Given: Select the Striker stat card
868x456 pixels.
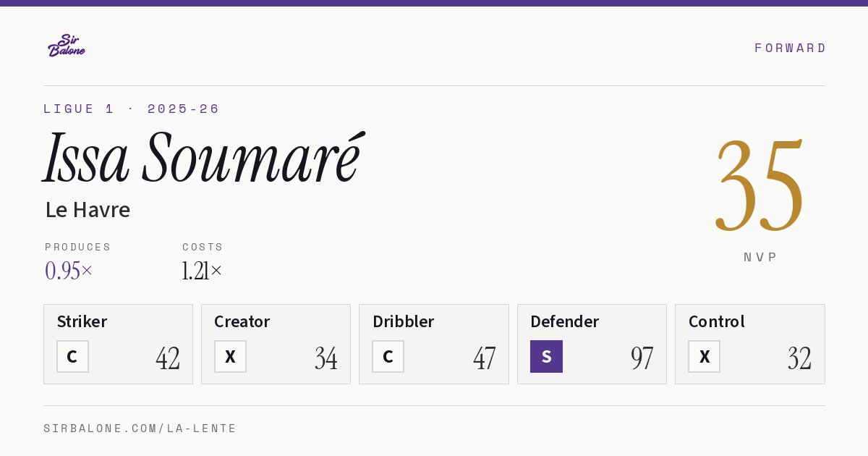Looking at the screenshot, I should [x=118, y=344].
